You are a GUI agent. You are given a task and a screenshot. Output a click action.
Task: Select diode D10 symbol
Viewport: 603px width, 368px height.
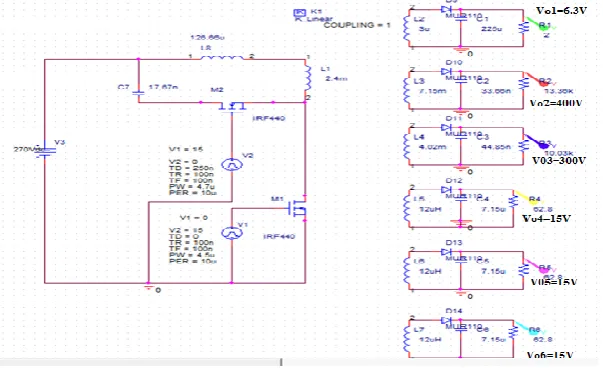tap(446, 72)
